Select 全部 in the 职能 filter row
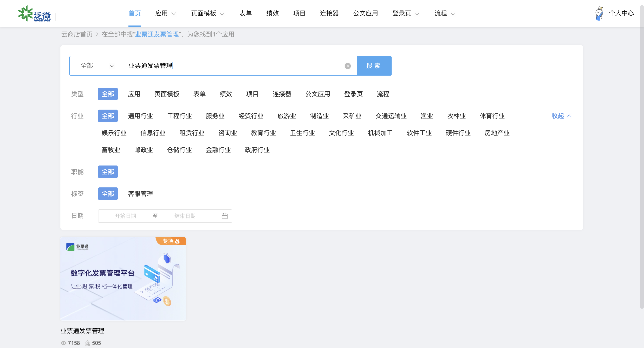The width and height of the screenshot is (644, 348). [108, 172]
